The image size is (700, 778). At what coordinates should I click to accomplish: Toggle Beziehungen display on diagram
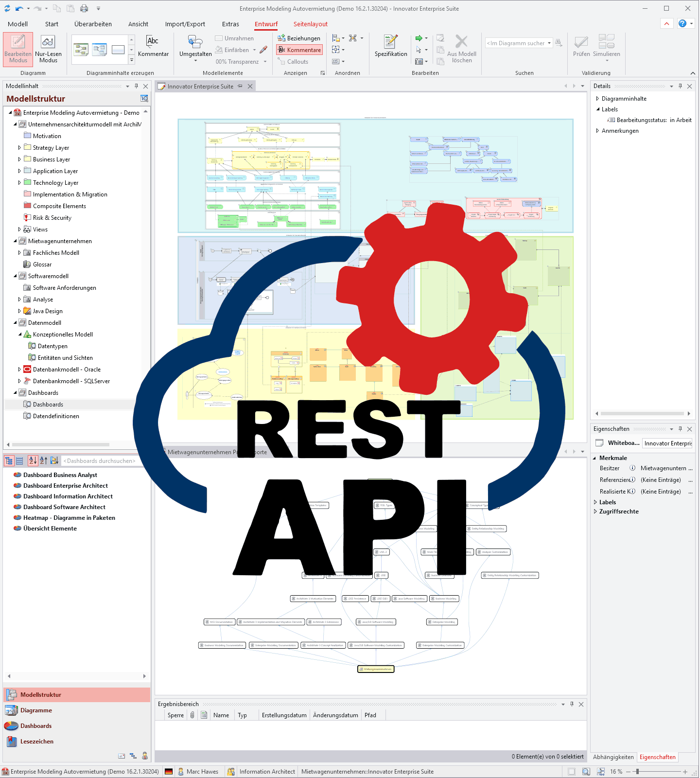299,38
